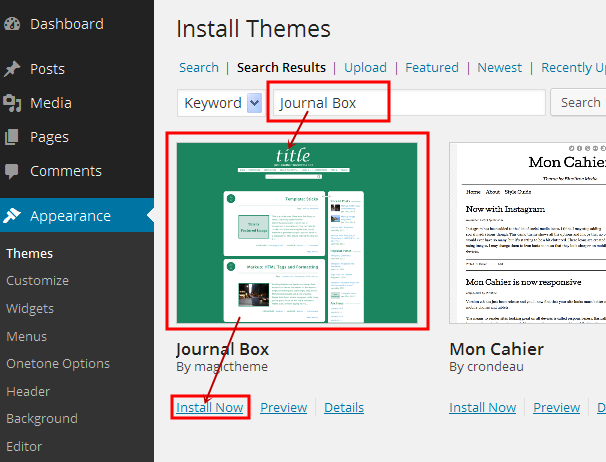Image resolution: width=606 pixels, height=462 pixels.
Task: Click the Media icon in sidebar
Action: (12, 103)
